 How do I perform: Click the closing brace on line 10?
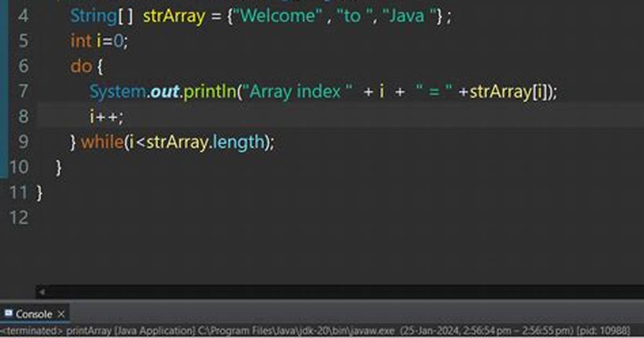[59, 167]
